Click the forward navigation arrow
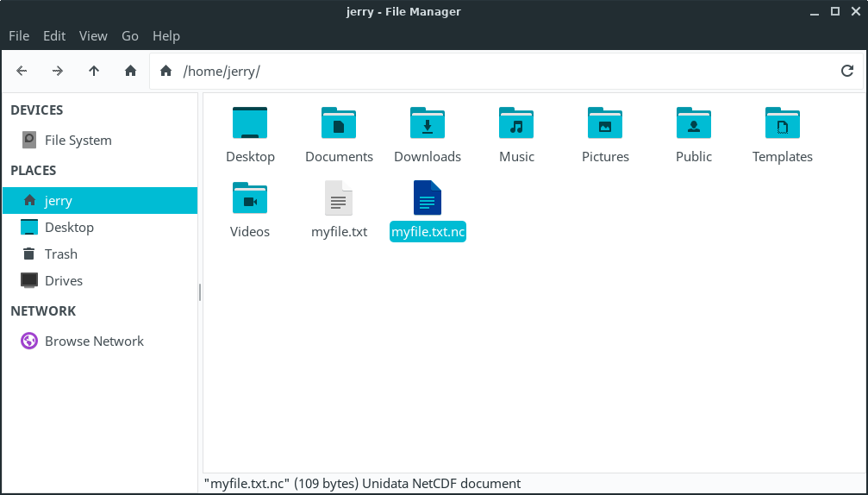Viewport: 868px width, 495px height. [x=58, y=72]
